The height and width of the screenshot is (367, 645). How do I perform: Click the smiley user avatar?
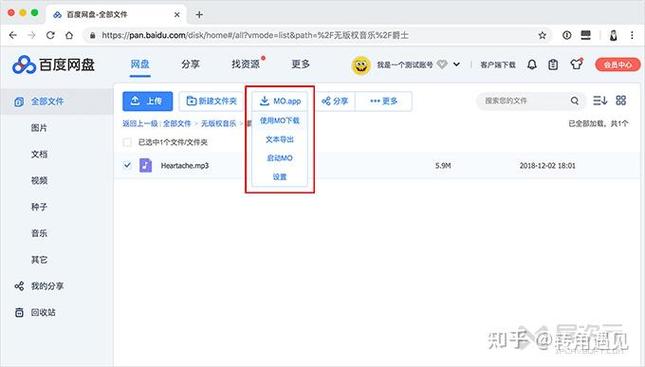click(x=361, y=65)
